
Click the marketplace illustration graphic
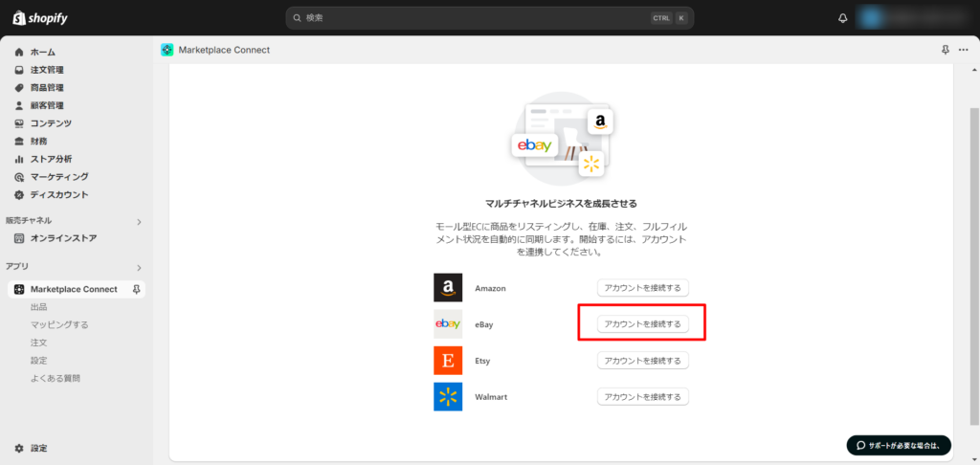[561, 139]
